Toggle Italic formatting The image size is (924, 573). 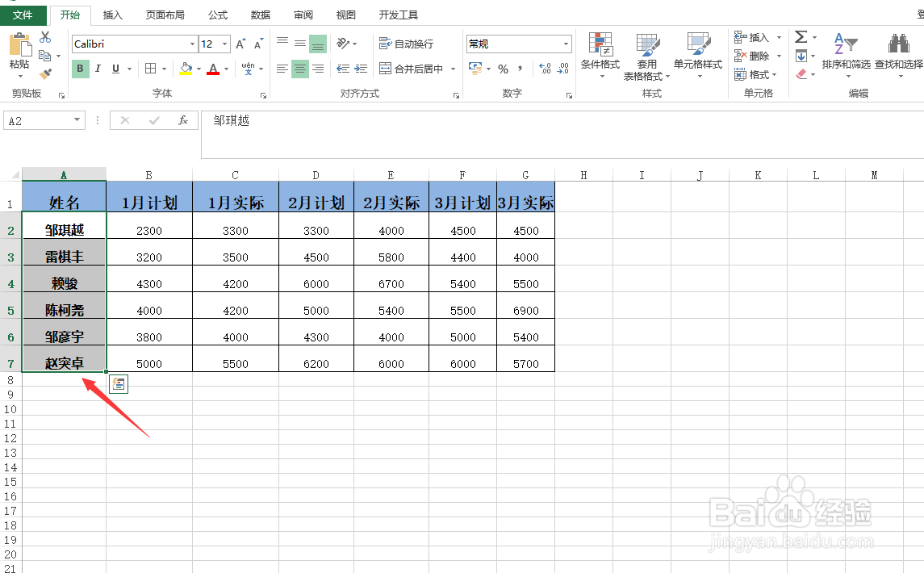click(x=98, y=69)
